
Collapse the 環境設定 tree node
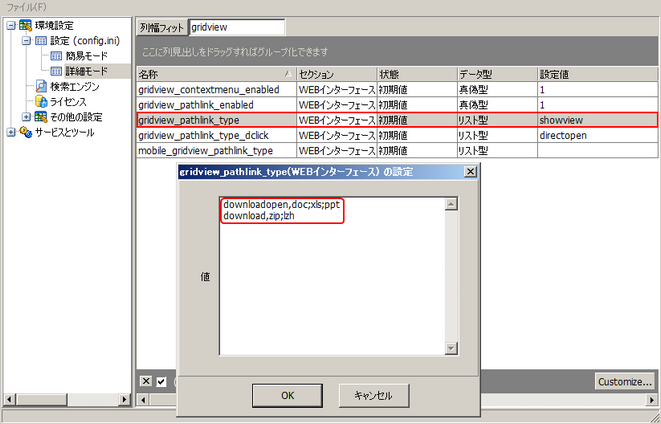10,26
